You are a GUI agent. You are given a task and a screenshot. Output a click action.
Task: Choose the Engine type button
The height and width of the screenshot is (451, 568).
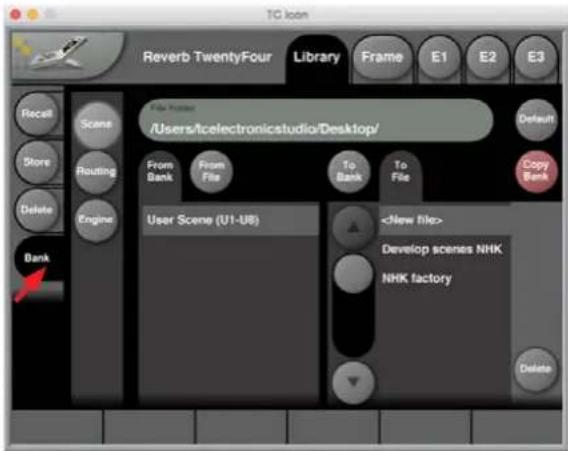pos(96,220)
